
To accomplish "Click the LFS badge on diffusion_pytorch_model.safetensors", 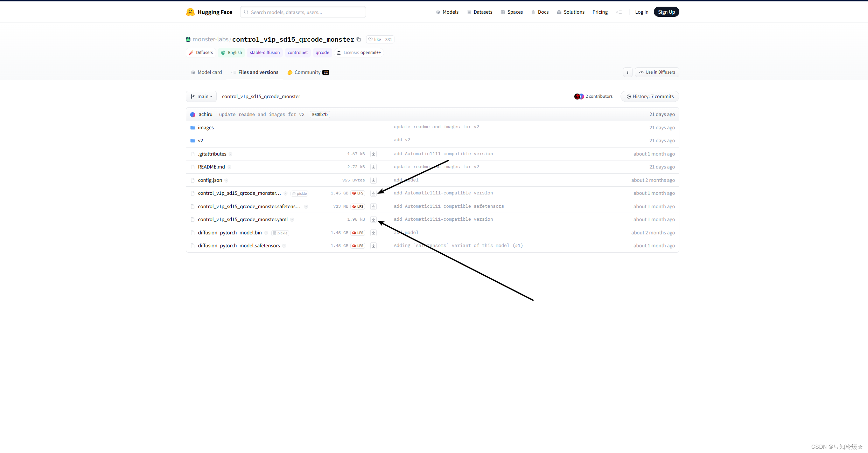I will (x=358, y=246).
